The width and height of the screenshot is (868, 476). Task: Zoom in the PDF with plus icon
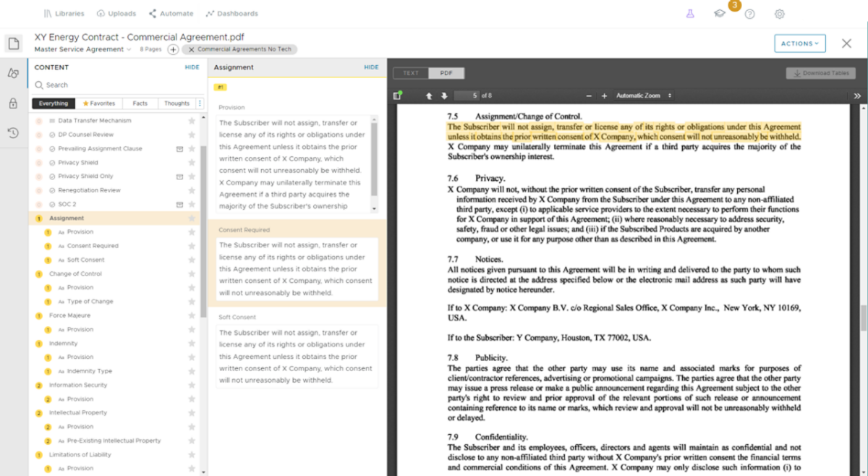click(604, 95)
